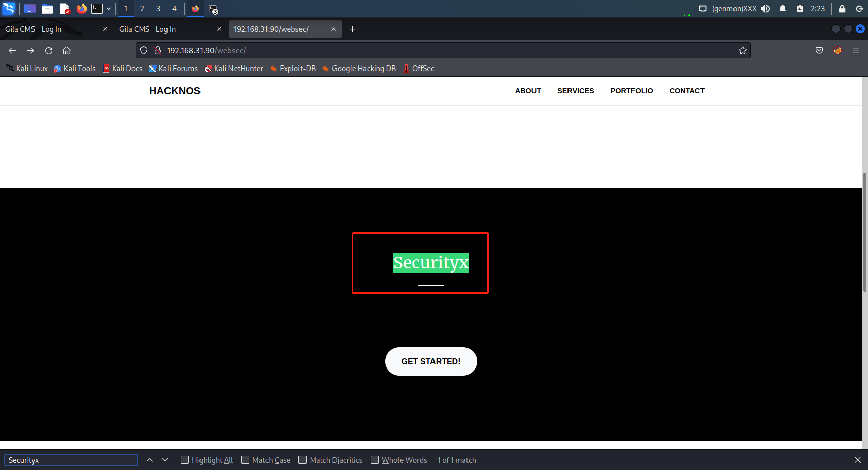
Task: Open the tracking protection shield icon
Action: click(x=144, y=50)
